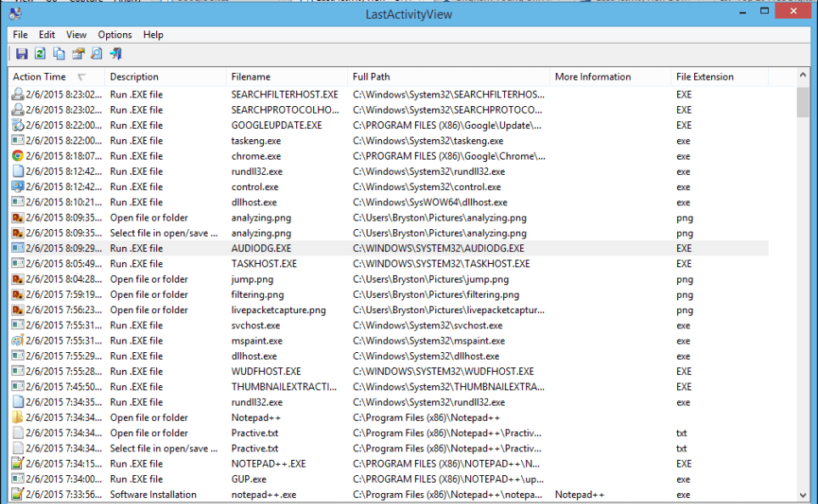Click the icon of rundll32.exe at 8:12:42
The image size is (818, 504).
18,171
